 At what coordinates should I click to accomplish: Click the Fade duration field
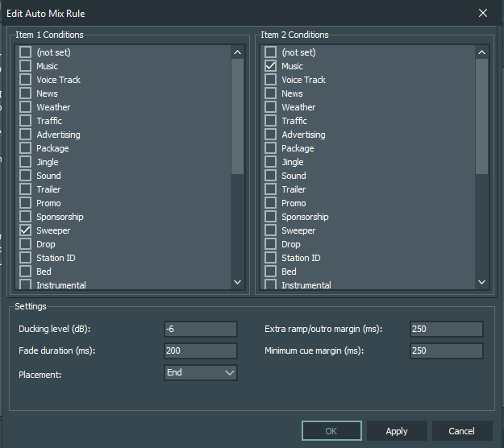(x=200, y=351)
